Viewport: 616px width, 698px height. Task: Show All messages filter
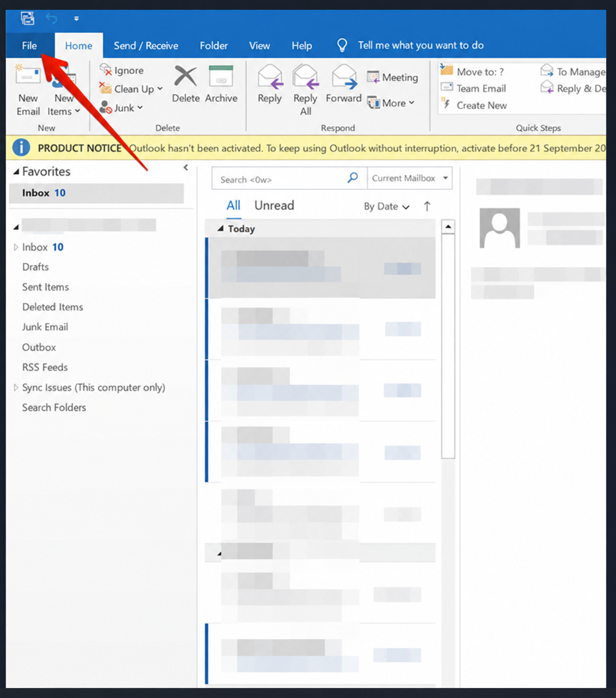point(233,205)
